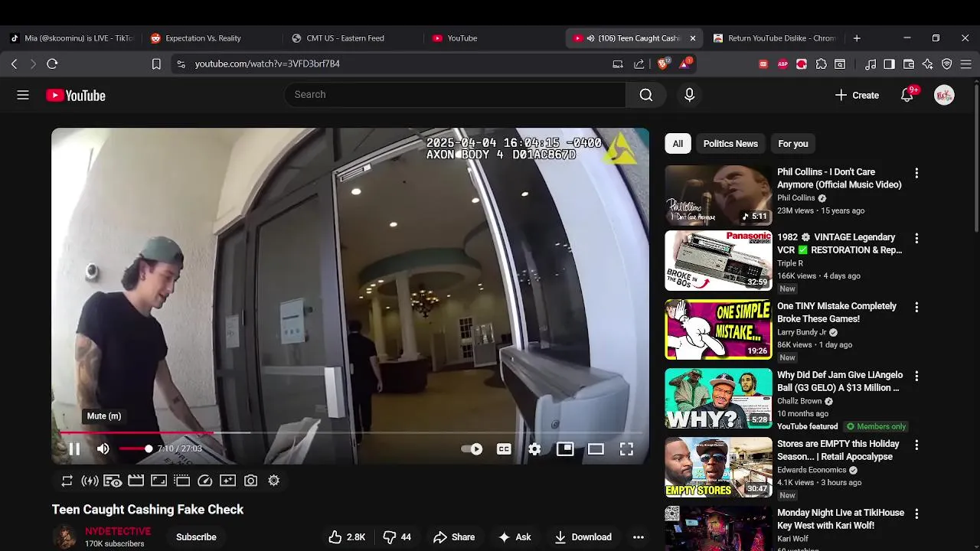Seek on the red video progress bar
The height and width of the screenshot is (551, 980).
click(x=350, y=433)
